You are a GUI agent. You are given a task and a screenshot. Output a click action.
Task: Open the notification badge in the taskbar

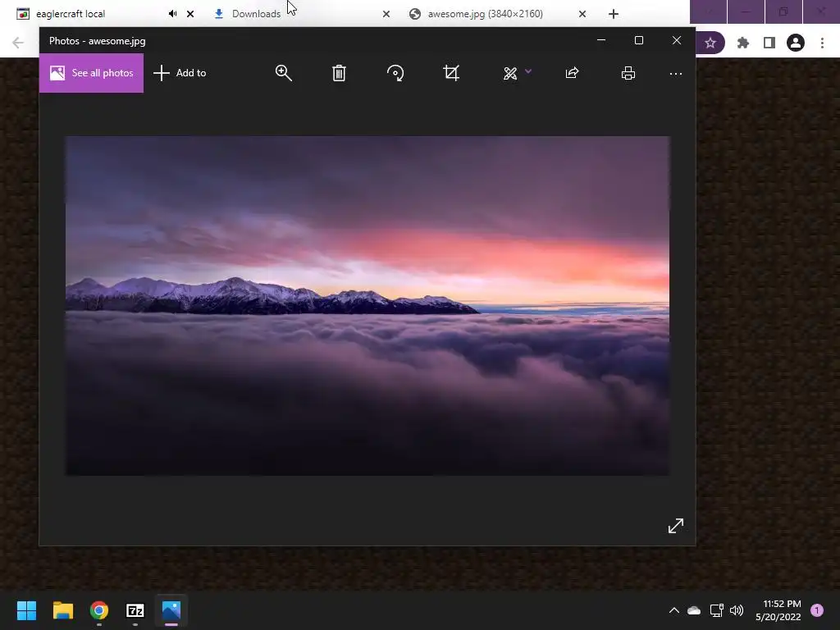(x=817, y=610)
